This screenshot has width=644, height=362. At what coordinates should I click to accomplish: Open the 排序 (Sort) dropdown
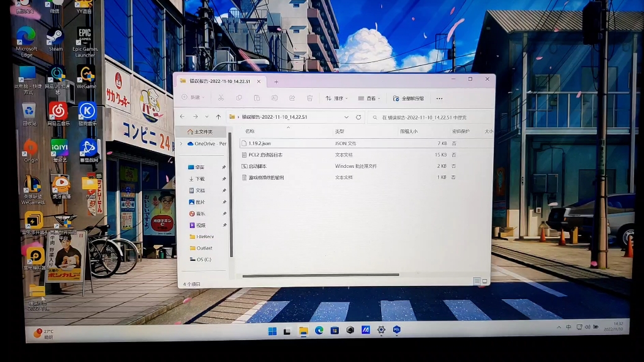coord(340,98)
